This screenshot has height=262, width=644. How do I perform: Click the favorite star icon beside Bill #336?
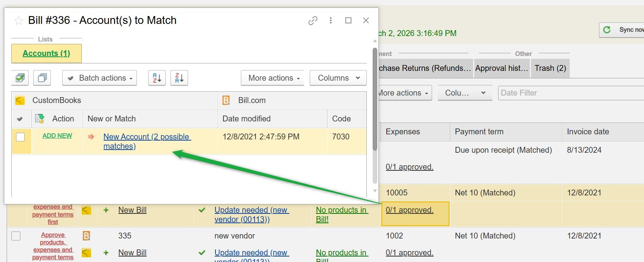(x=18, y=21)
